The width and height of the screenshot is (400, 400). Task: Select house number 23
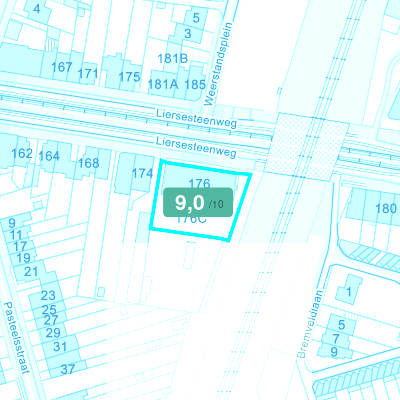point(48,295)
